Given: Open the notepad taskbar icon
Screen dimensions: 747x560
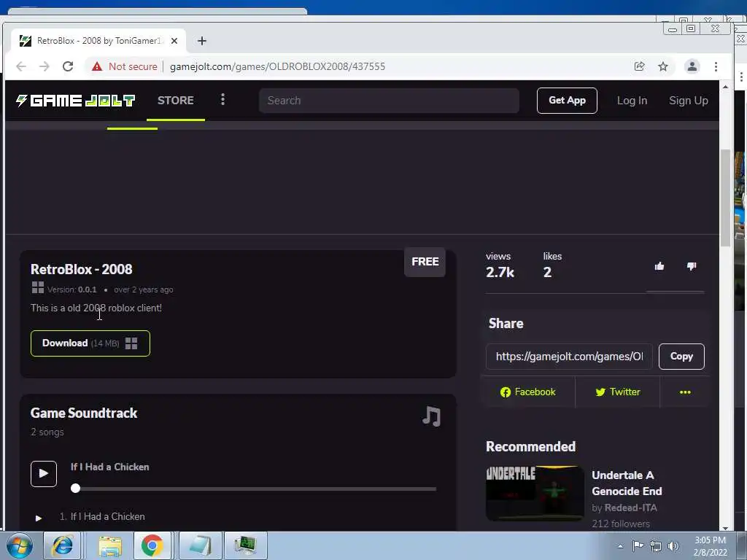Looking at the screenshot, I should click(200, 545).
